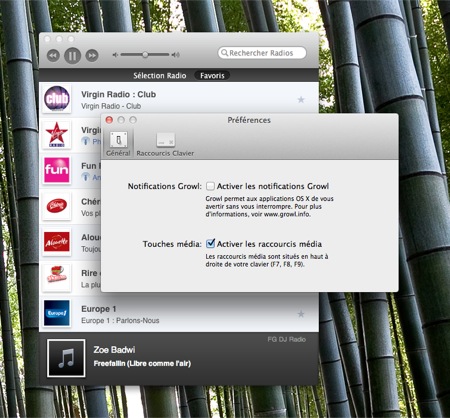
Task: Select the Europe 1 logo
Action: click(x=57, y=313)
